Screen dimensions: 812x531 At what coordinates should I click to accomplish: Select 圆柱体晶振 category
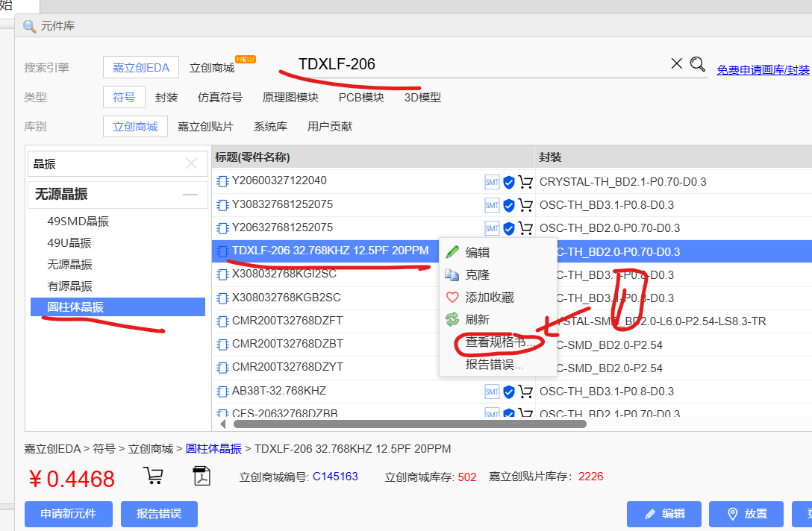tap(118, 307)
